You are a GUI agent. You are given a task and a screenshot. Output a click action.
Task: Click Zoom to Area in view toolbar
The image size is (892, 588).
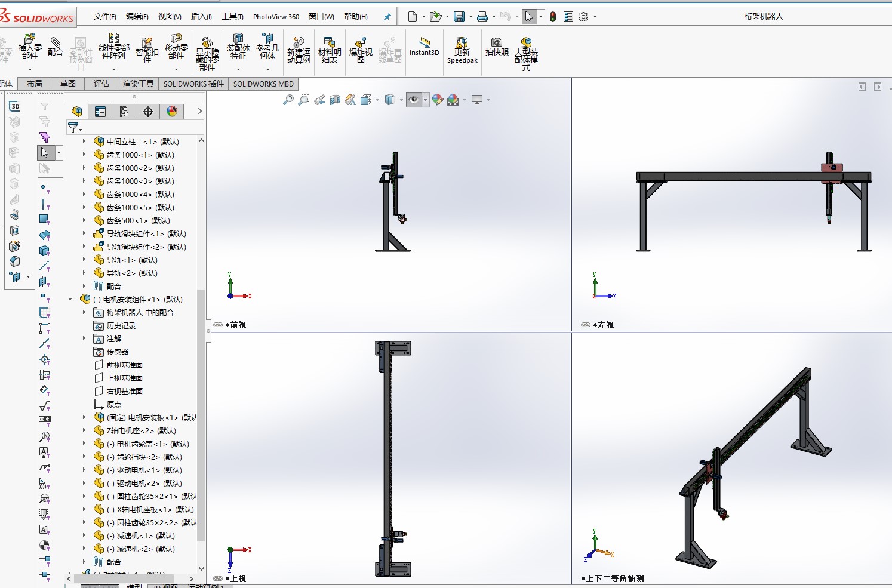304,100
